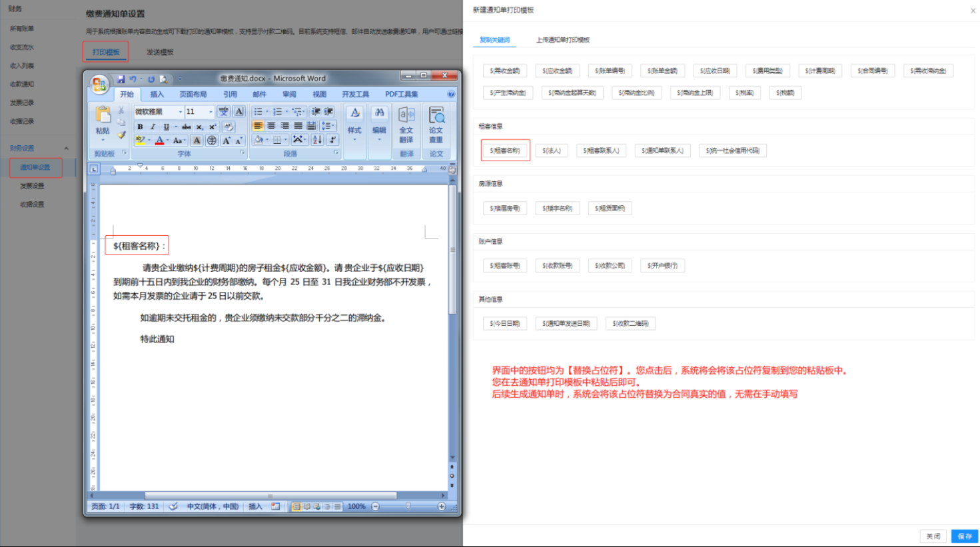This screenshot has height=547, width=980.
Task: Click the Sort (A-Z) paragraph icon
Action: [x=317, y=140]
